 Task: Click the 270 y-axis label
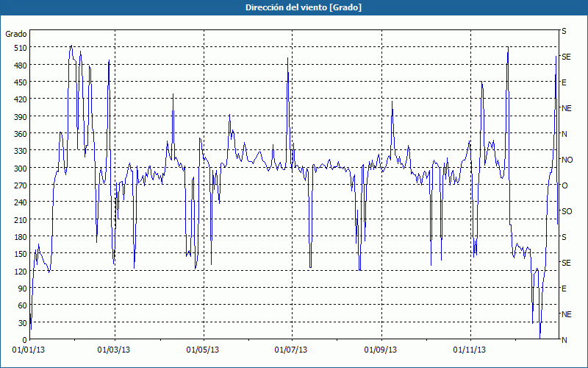21,185
